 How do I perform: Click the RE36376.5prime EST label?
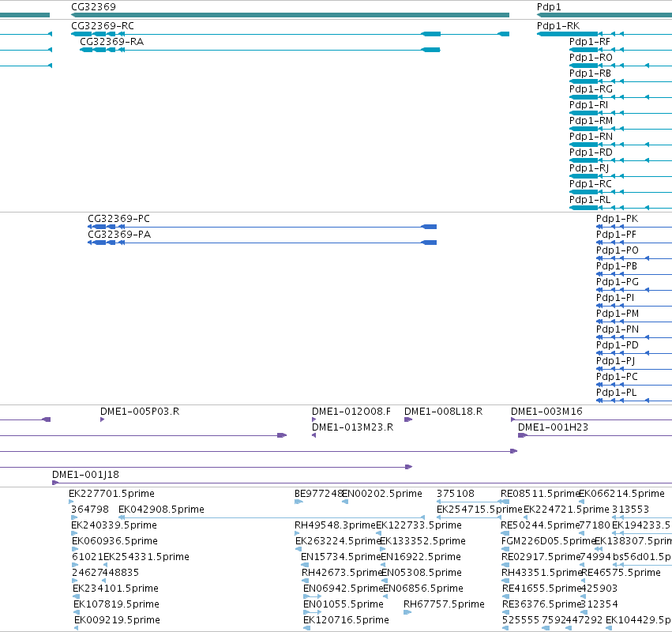tap(541, 604)
